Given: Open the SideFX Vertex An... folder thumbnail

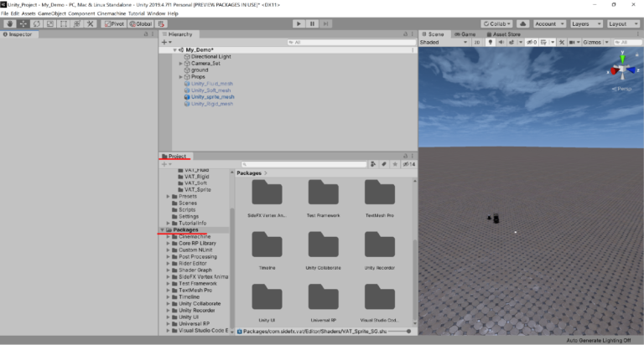Looking at the screenshot, I should 267,199.
